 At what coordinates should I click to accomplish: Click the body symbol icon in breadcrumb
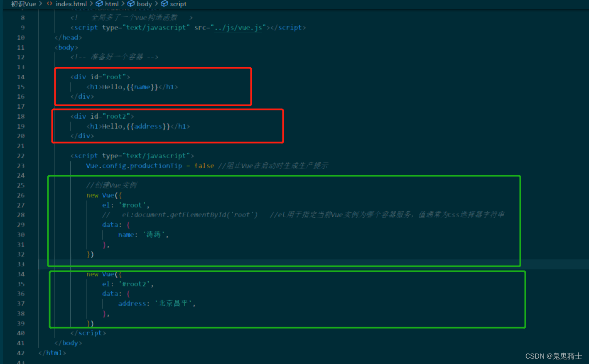tap(131, 4)
